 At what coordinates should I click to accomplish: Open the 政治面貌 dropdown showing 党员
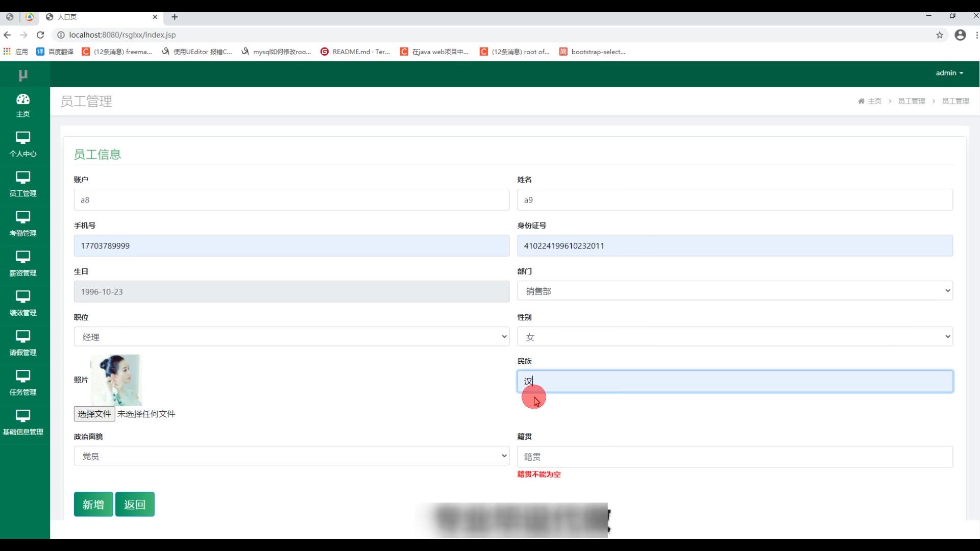click(x=291, y=456)
